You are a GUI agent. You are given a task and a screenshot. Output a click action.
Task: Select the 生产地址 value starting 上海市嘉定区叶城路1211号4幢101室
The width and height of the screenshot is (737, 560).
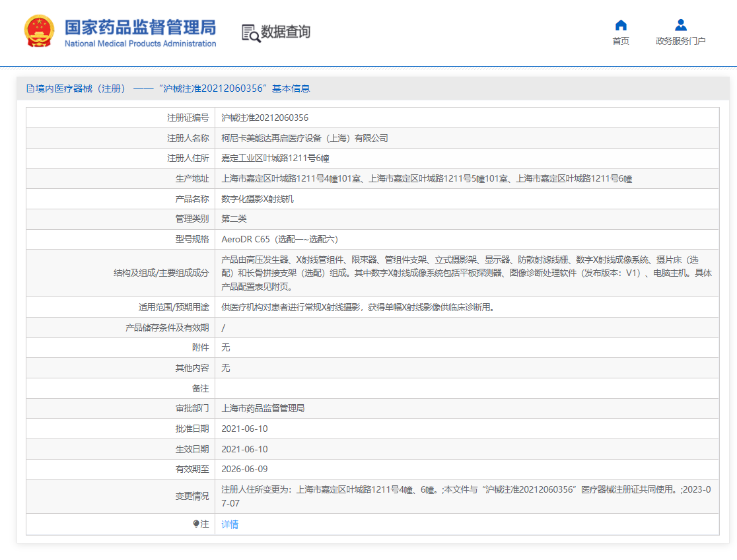point(427,179)
